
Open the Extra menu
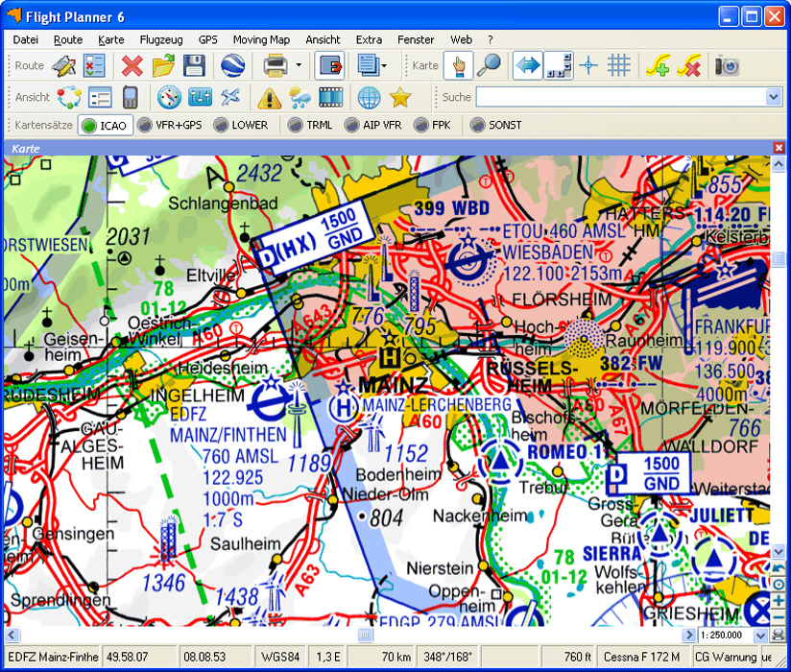[369, 40]
